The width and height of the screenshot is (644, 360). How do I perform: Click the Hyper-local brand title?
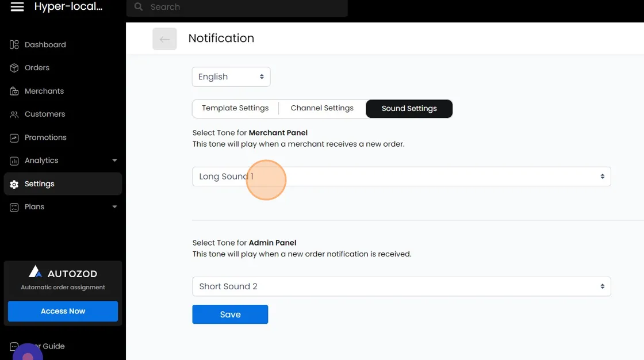[x=68, y=6]
